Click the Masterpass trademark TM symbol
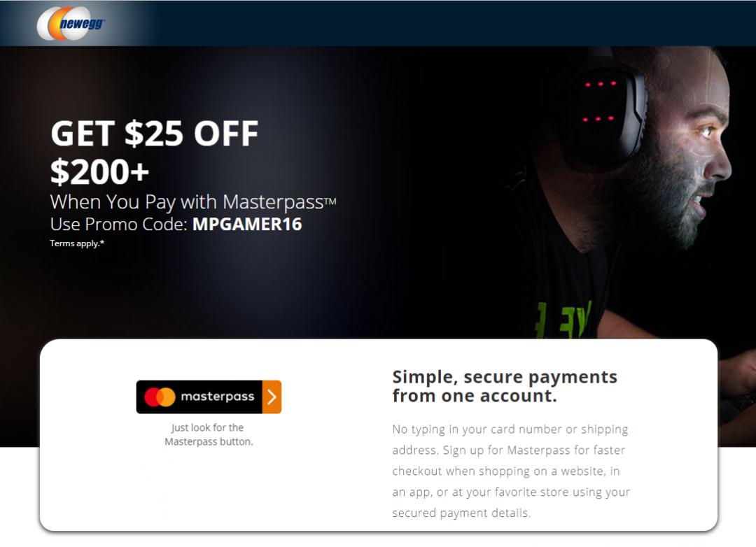756x547 pixels. coord(330,201)
